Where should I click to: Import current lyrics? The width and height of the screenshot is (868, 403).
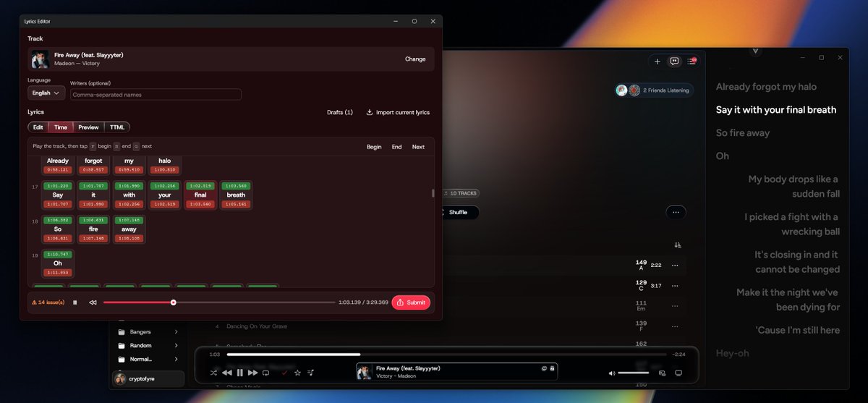[x=398, y=112]
